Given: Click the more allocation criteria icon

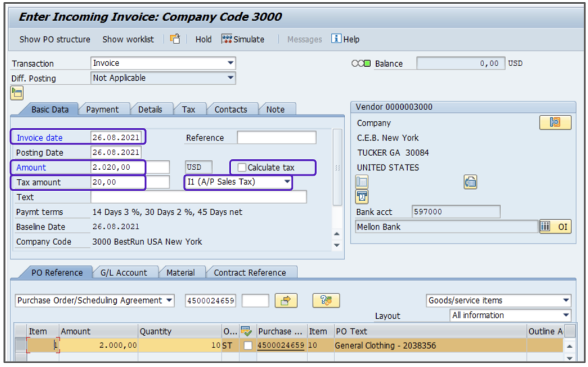Looking at the screenshot, I should point(327,301).
